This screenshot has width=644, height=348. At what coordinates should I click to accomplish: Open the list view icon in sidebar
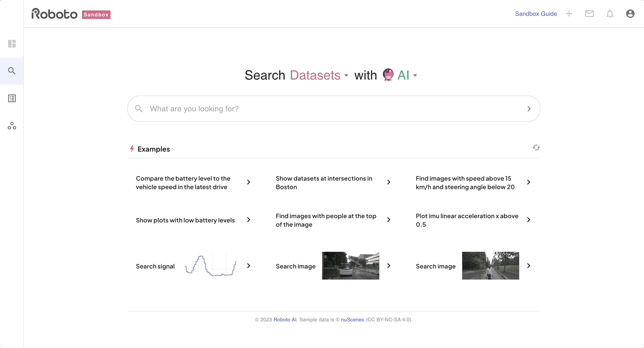coord(12,99)
